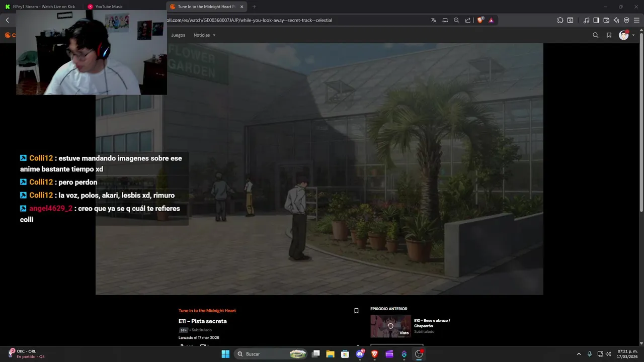Click the Lanzado el 17 mar 2026 text
The width and height of the screenshot is (644, 362).
coord(199,337)
